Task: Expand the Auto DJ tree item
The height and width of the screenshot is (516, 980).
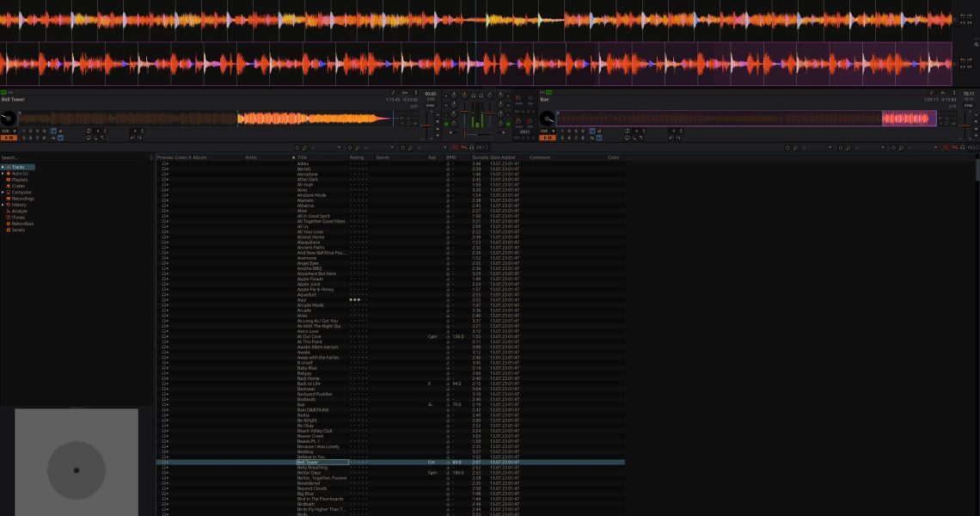Action: 3,173
